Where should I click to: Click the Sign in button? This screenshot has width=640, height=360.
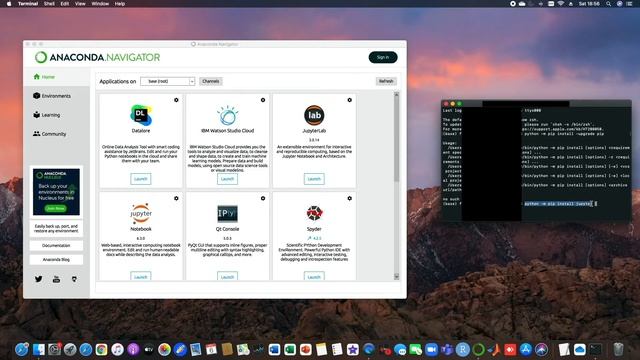point(383,57)
